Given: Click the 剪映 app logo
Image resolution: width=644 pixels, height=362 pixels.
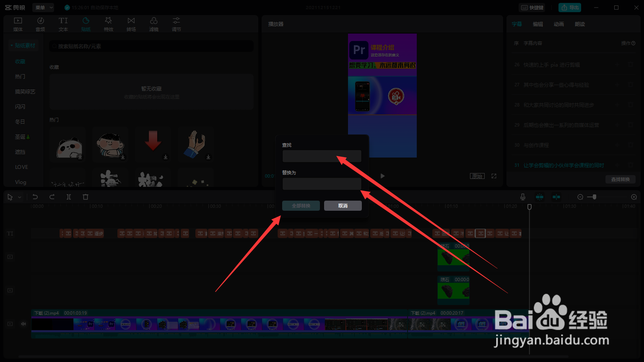Looking at the screenshot, I should pyautogui.click(x=16, y=8).
